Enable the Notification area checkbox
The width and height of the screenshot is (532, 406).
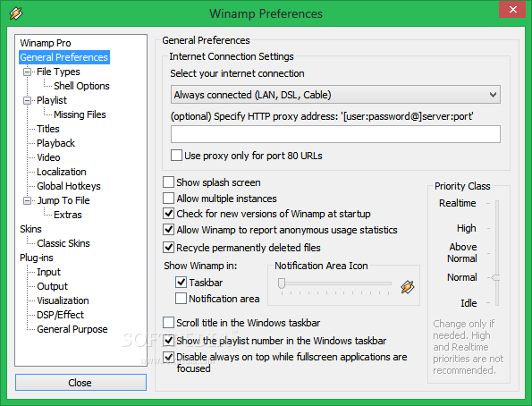click(181, 299)
